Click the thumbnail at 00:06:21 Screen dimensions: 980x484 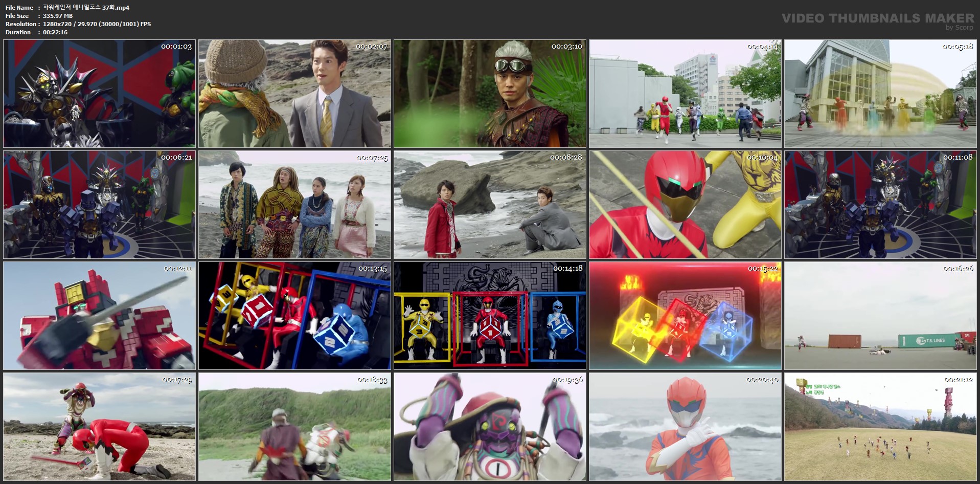tap(99, 205)
